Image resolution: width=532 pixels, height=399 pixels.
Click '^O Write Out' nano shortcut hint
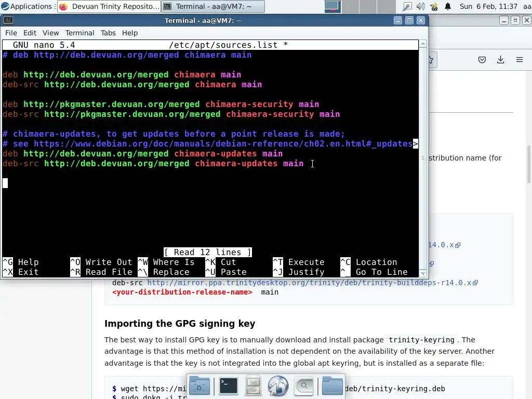[x=101, y=262]
